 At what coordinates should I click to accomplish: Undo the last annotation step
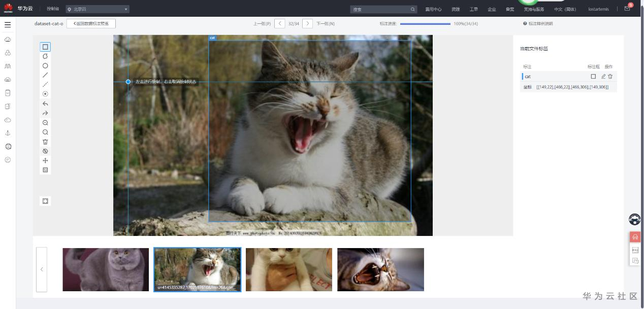pyautogui.click(x=45, y=104)
